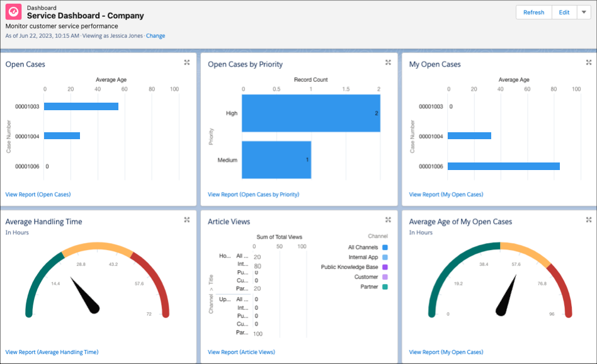The width and height of the screenshot is (597, 364).
Task: Expand the Article Views widget
Action: coord(387,220)
